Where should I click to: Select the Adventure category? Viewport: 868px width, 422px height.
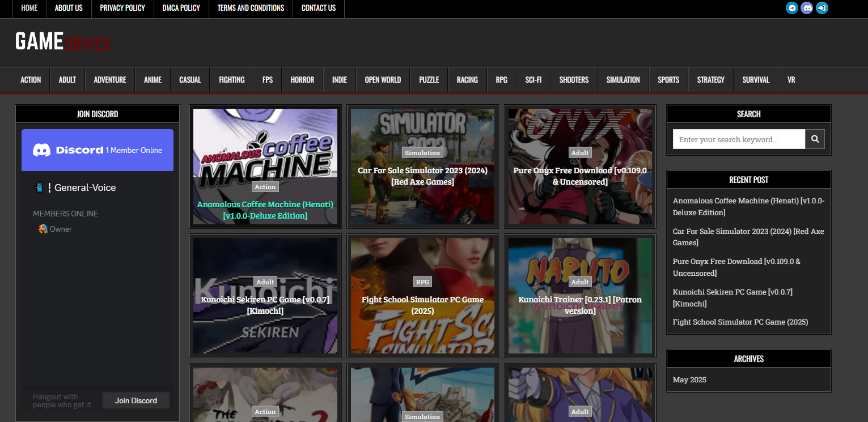click(x=110, y=80)
